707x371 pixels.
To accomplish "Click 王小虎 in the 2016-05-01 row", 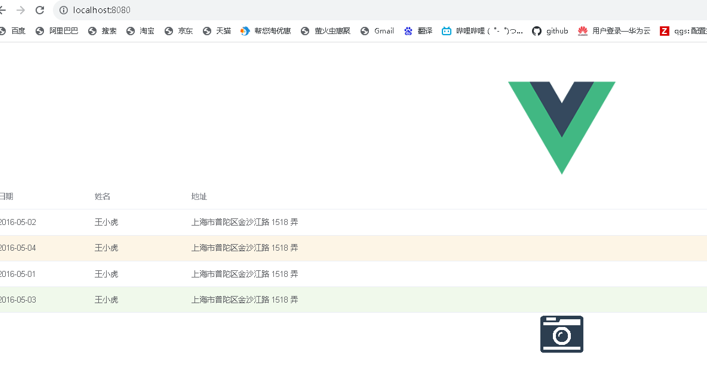I will click(106, 274).
